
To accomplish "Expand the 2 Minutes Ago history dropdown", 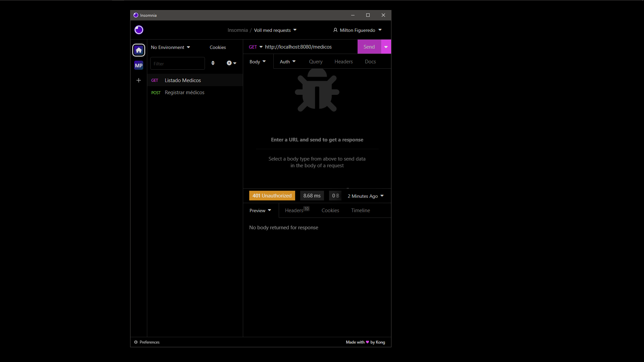I will 366,196.
